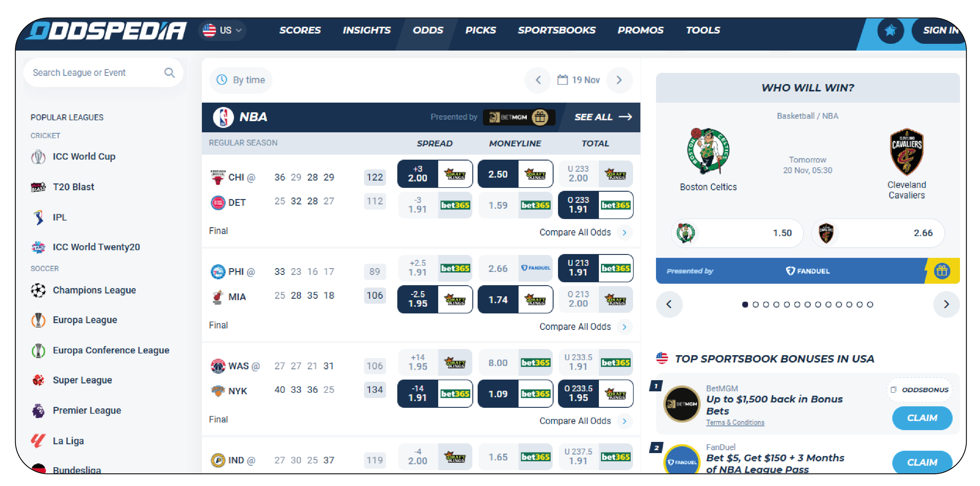Open the Insights menu
The image size is (980, 486).
point(366,30)
